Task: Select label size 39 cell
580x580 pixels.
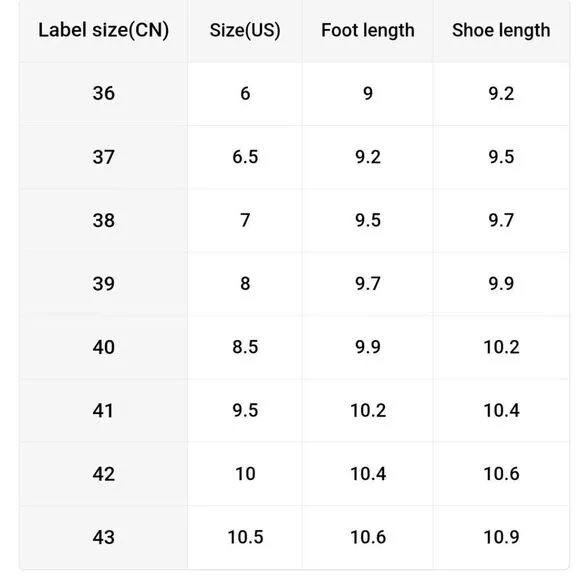Action: [x=104, y=284]
